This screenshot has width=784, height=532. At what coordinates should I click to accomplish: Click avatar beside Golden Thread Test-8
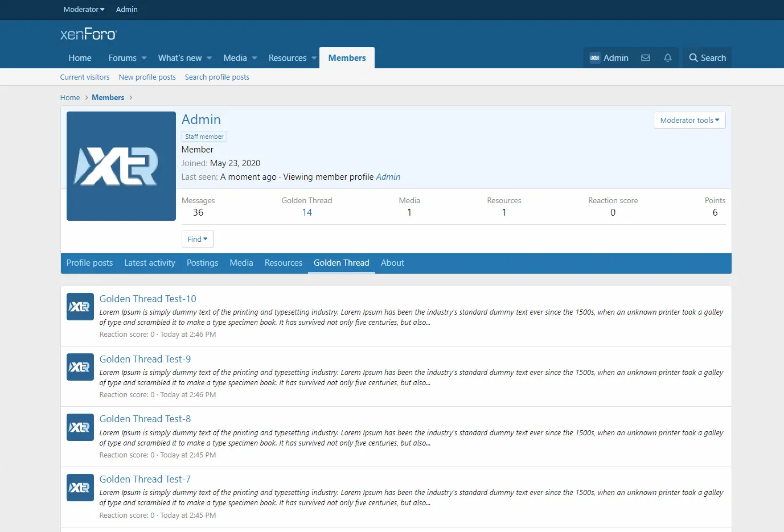pos(80,427)
